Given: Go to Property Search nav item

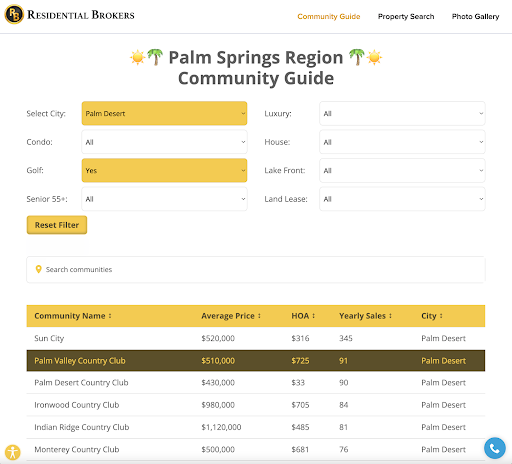Looking at the screenshot, I should pos(406,16).
